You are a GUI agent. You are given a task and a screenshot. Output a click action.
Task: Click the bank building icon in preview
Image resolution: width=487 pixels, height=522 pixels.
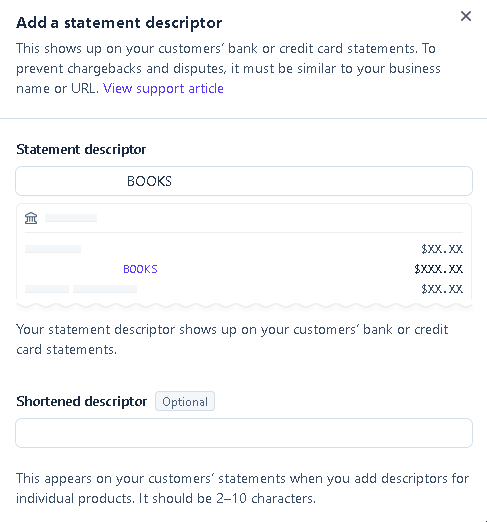[31, 218]
